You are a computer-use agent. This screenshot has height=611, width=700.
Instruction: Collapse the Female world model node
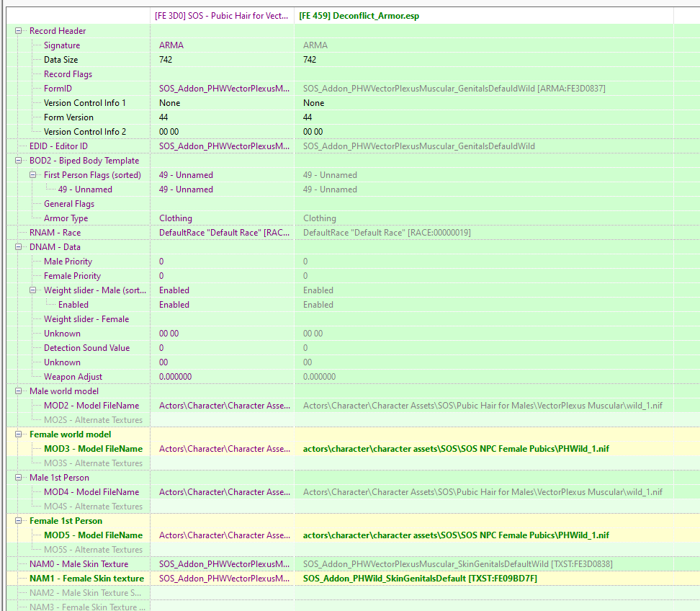click(x=18, y=434)
